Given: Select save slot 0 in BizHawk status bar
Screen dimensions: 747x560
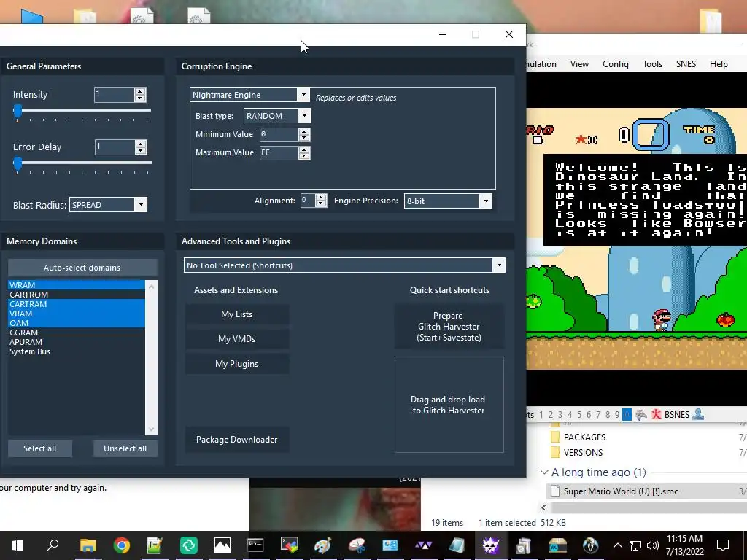Looking at the screenshot, I should click(x=627, y=415).
